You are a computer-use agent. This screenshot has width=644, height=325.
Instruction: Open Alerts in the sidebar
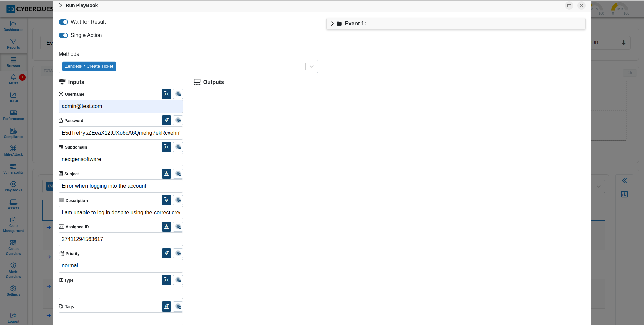pyautogui.click(x=13, y=80)
